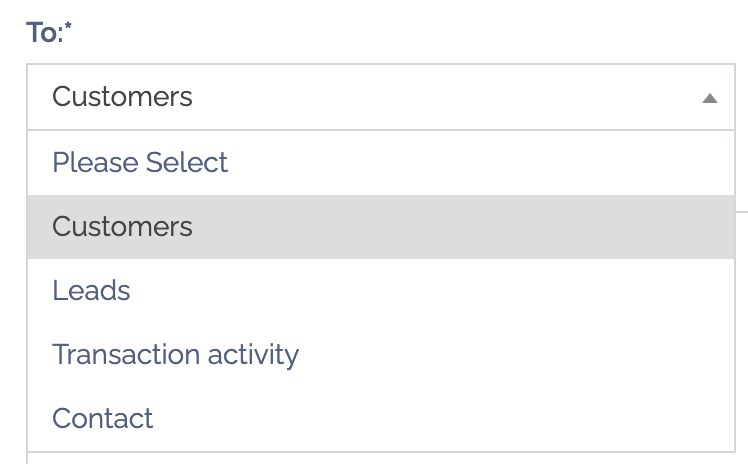Reset the selection to Please Select
The width and height of the screenshot is (748, 464).
pyautogui.click(x=140, y=162)
